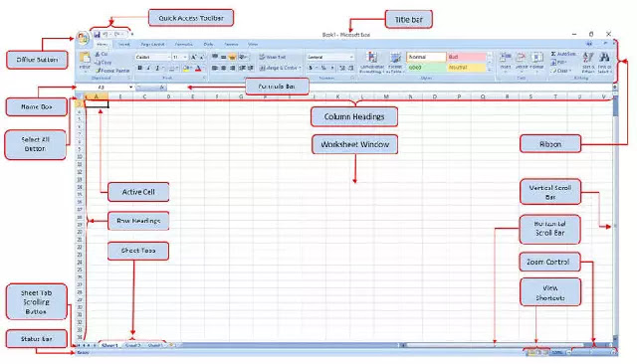The width and height of the screenshot is (637, 364).
Task: Open the Clear dropdown in Editing group
Action: 561,71
